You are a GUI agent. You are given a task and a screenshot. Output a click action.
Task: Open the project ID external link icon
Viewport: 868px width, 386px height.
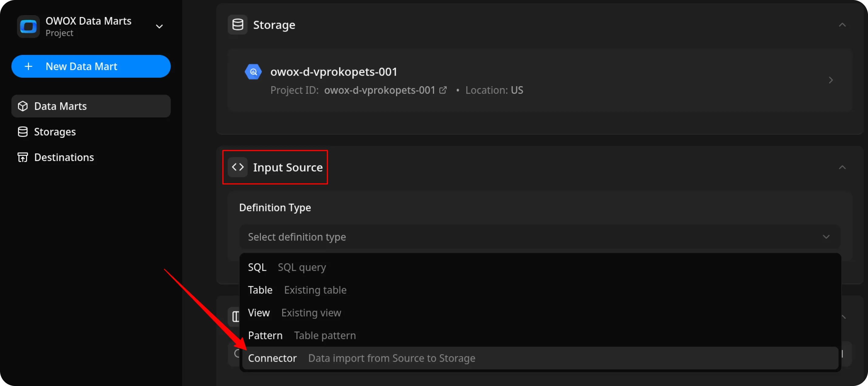(x=443, y=90)
